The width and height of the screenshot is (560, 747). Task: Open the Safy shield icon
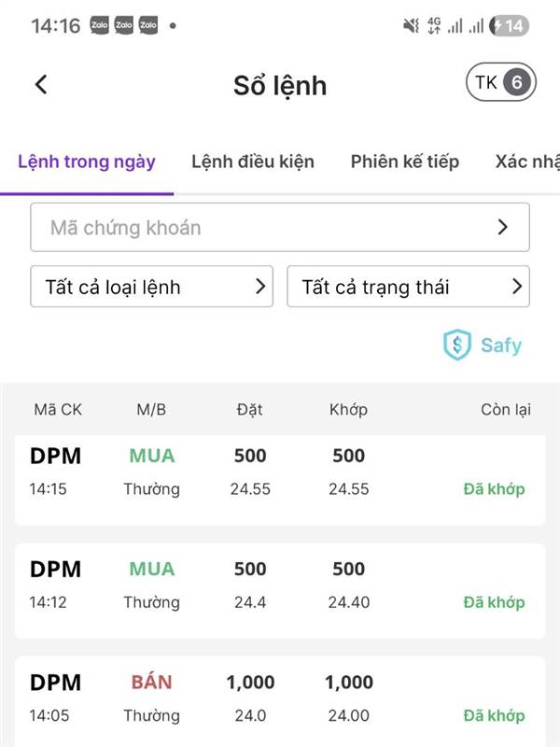pos(457,345)
